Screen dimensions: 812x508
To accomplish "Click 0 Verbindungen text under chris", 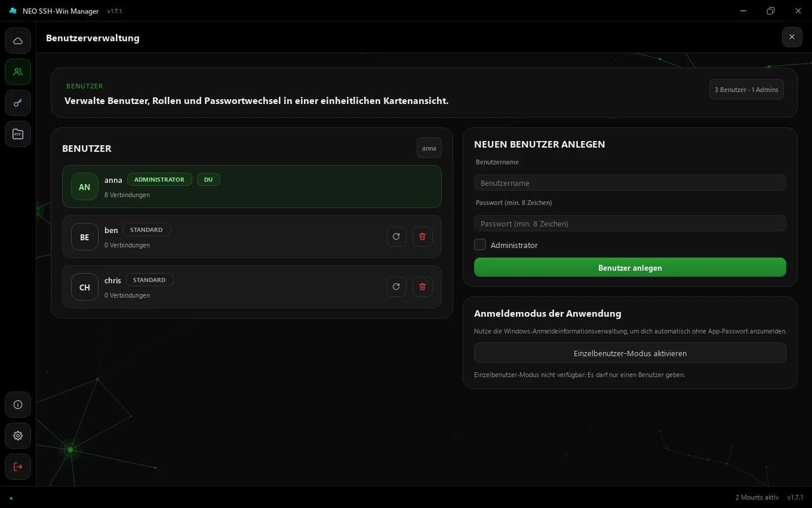I will 127,295.
